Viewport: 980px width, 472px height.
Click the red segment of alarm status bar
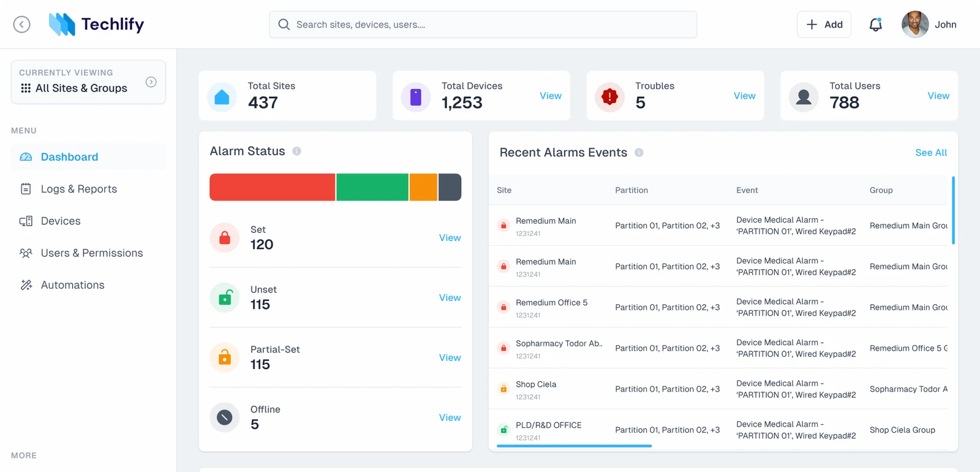(x=273, y=187)
